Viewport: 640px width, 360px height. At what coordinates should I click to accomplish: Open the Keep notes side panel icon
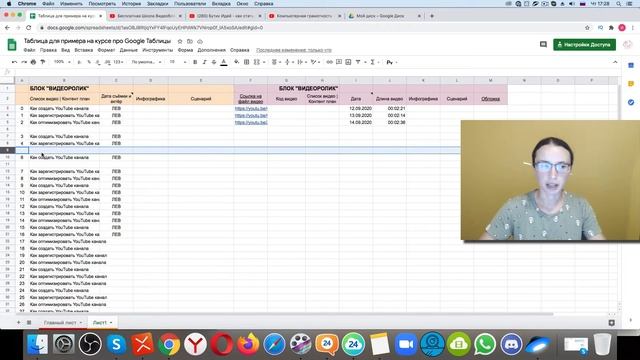pyautogui.click(x=631, y=84)
